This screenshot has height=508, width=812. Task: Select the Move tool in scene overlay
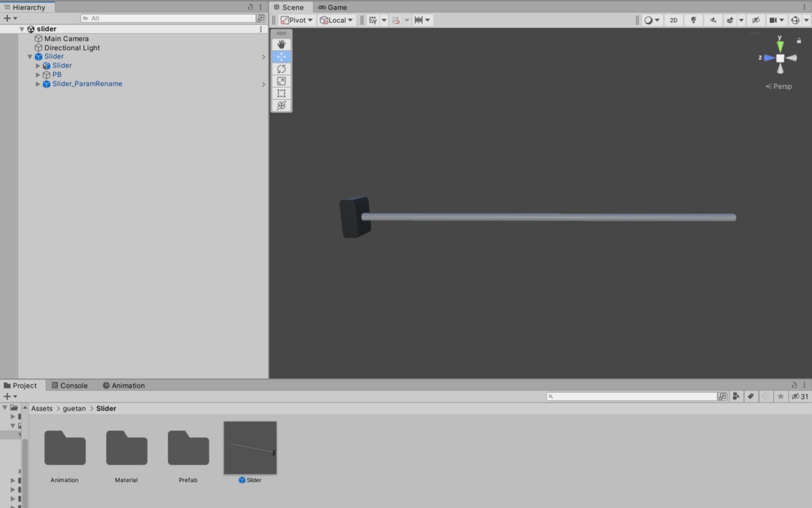[282, 56]
